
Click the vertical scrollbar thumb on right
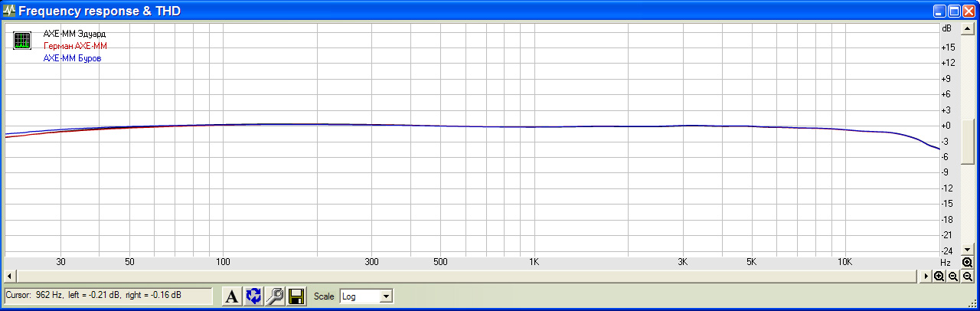[968, 140]
